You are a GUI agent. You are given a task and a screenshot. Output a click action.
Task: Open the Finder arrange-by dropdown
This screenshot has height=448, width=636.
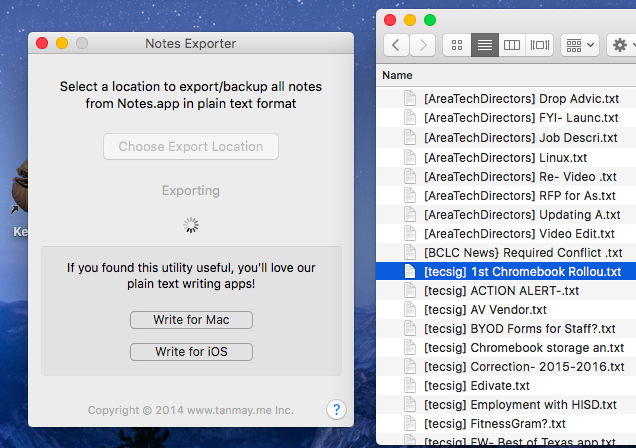tap(580, 45)
